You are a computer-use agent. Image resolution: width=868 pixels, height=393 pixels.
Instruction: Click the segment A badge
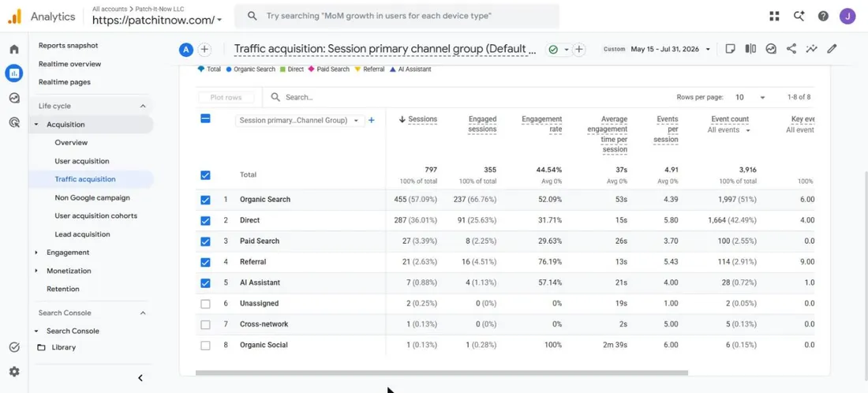(186, 49)
